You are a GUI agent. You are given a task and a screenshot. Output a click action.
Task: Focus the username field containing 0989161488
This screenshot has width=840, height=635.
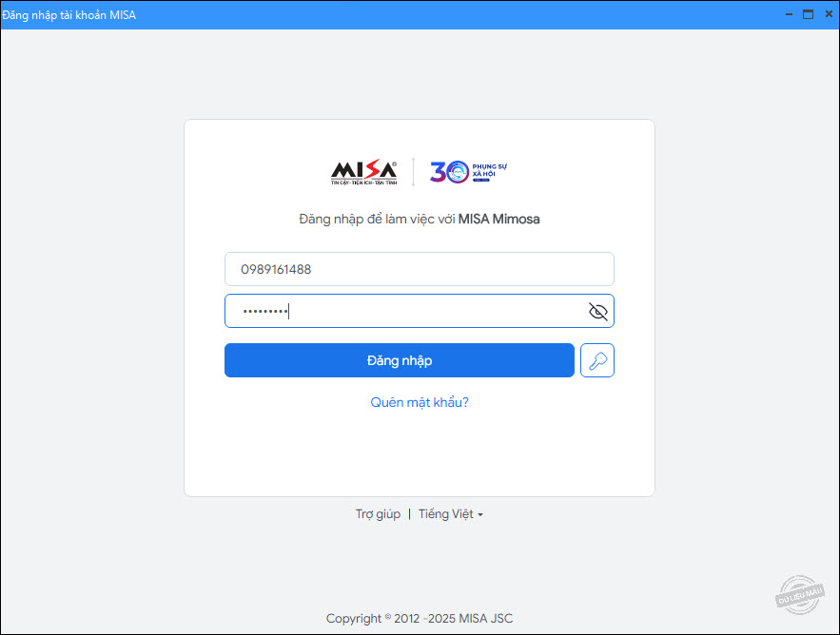click(420, 269)
